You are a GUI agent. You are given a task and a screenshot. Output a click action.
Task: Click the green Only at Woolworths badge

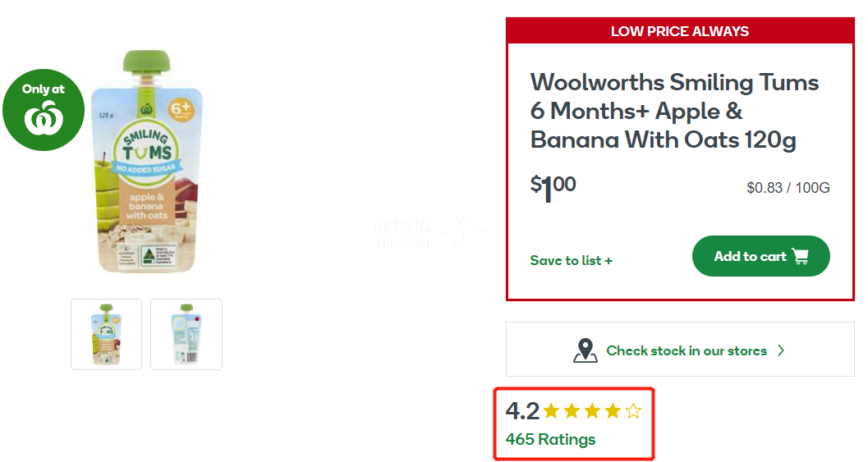click(x=44, y=110)
